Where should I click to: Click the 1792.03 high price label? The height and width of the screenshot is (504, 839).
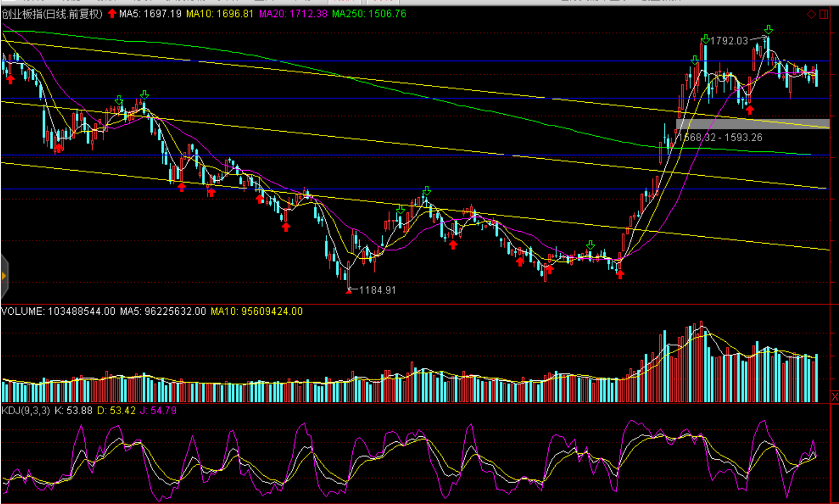tap(729, 41)
